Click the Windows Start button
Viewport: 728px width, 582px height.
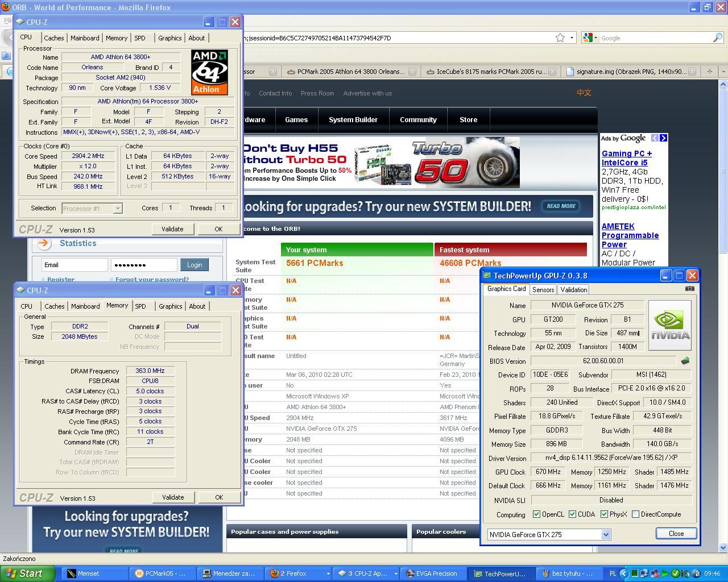(x=27, y=573)
